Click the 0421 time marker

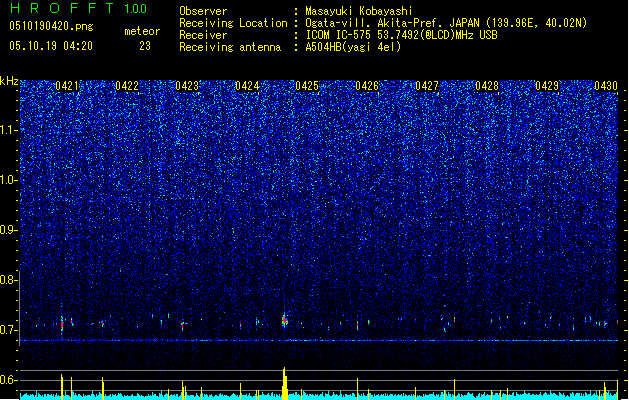(x=67, y=86)
